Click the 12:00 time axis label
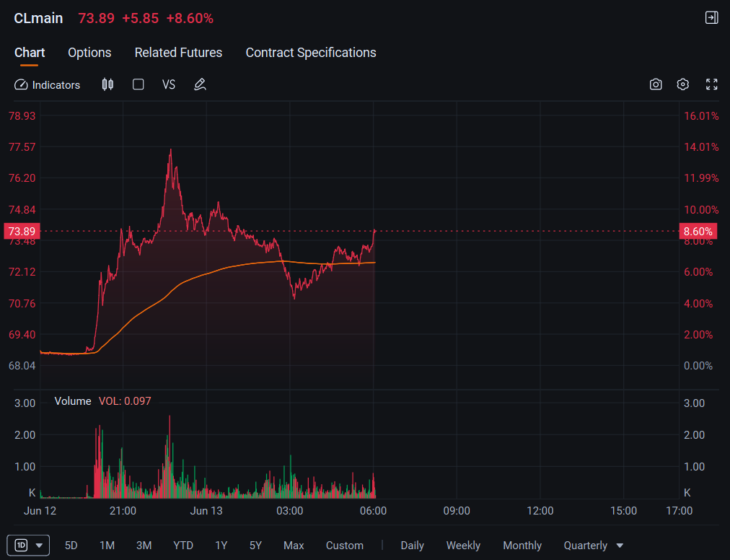Screen dimensions: 730x560 pyautogui.click(x=540, y=511)
